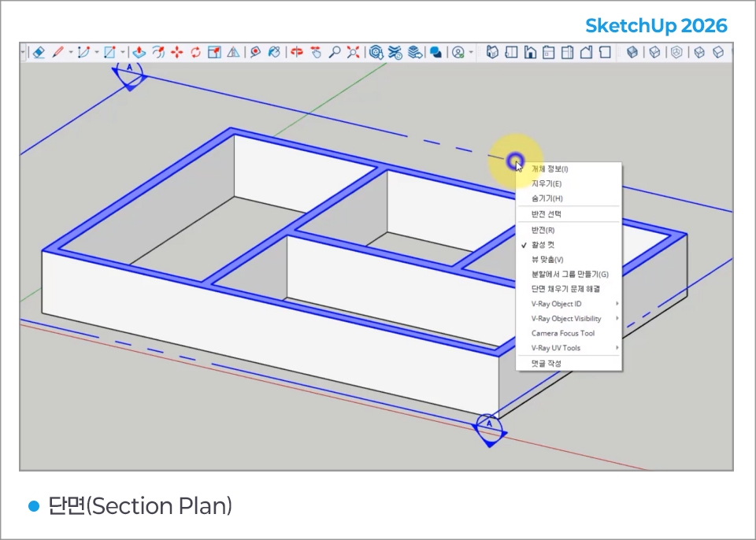Choose 뷰 맞춤(V) from the context menu

pos(569,260)
